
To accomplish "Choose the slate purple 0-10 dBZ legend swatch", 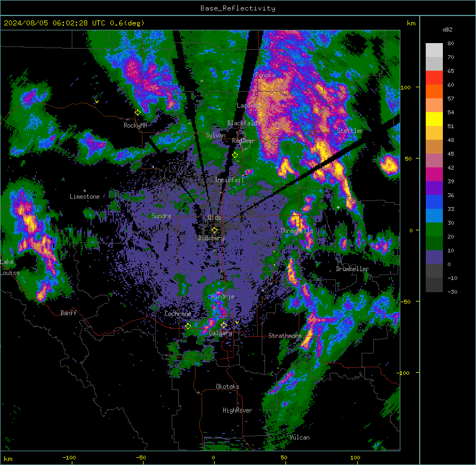I will (434, 257).
